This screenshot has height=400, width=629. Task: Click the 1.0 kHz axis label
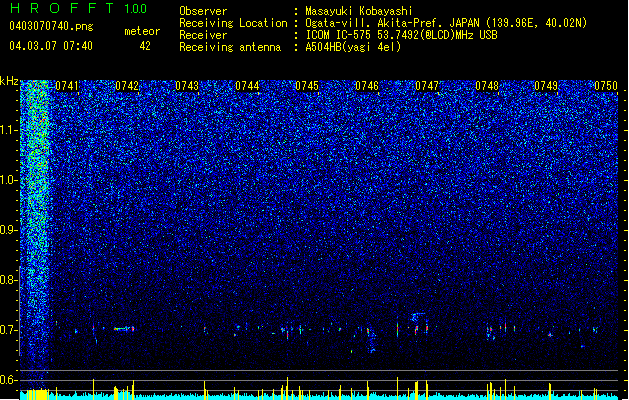[9, 180]
